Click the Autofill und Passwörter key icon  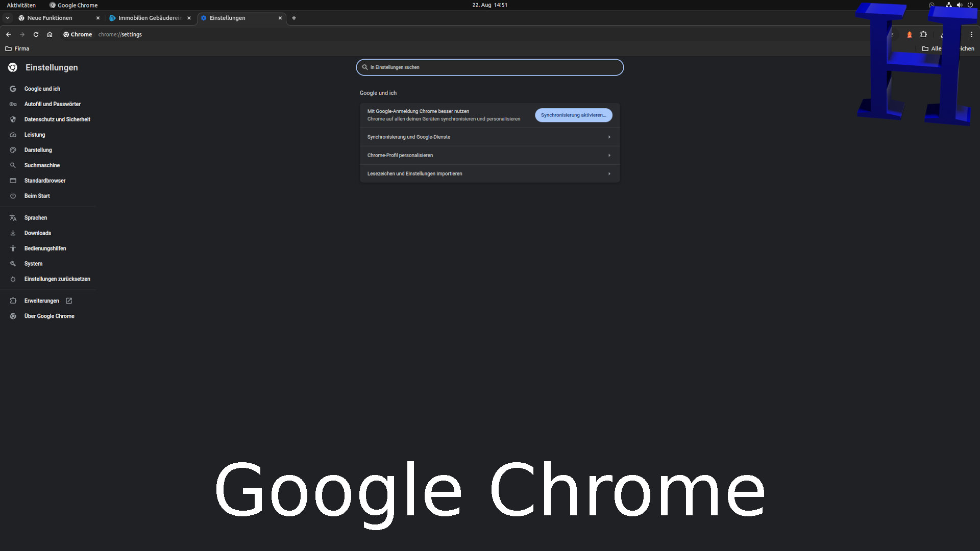click(13, 104)
